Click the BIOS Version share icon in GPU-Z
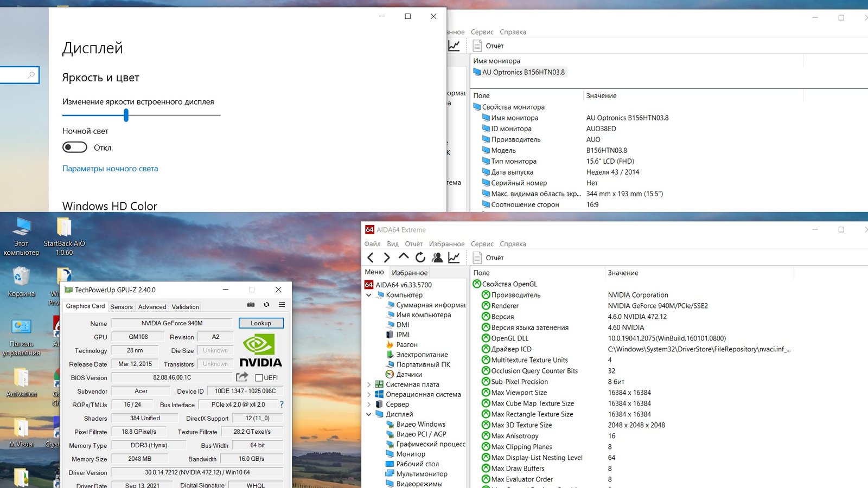868x488 pixels. (x=242, y=377)
